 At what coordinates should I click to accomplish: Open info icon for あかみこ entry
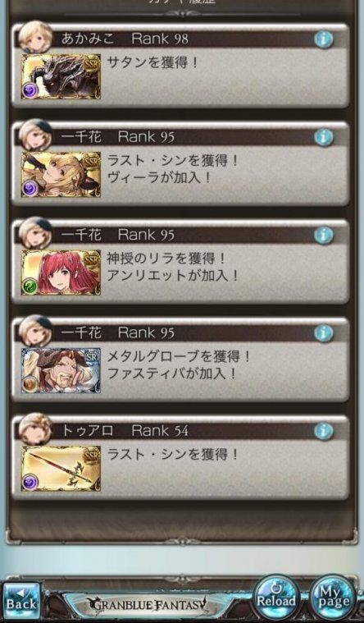324,39
